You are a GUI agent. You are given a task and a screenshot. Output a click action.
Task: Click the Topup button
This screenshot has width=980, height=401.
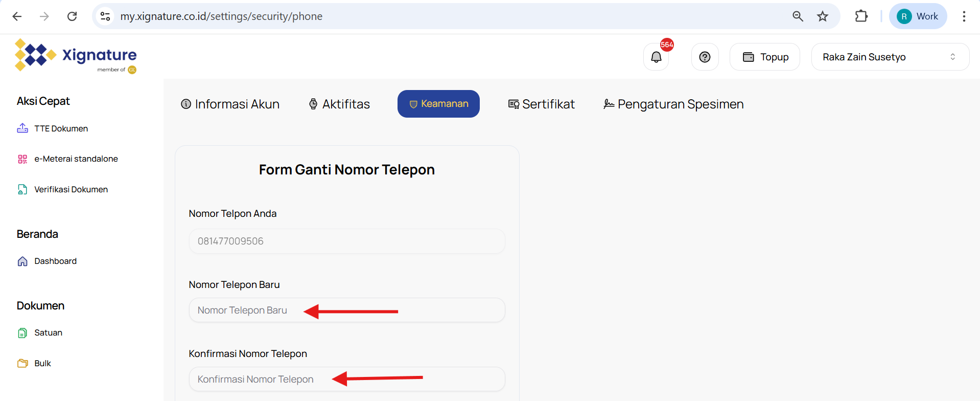765,57
